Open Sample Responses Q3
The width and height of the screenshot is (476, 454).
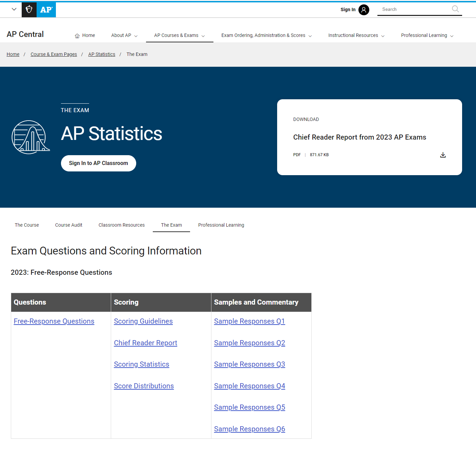click(x=250, y=364)
